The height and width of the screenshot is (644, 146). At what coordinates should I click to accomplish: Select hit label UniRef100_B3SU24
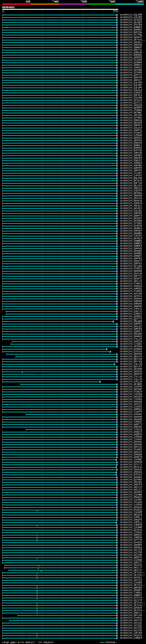click(x=131, y=352)
